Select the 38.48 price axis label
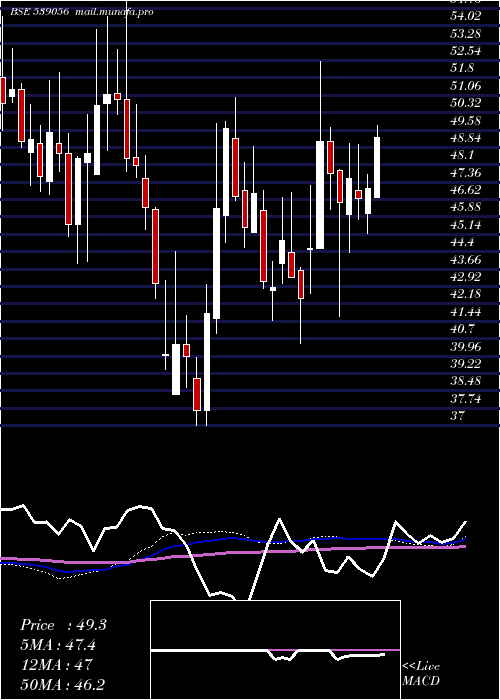Image resolution: width=500 pixels, height=700 pixels. [466, 382]
